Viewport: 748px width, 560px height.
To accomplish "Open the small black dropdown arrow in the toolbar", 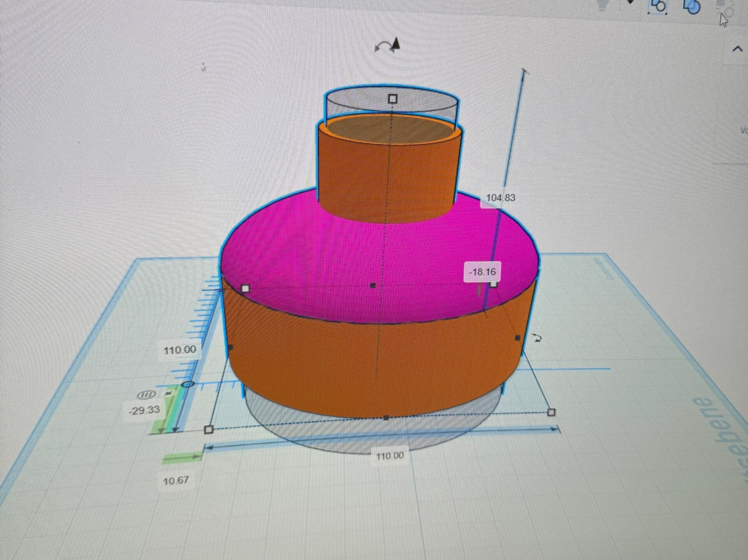I will (x=630, y=2).
